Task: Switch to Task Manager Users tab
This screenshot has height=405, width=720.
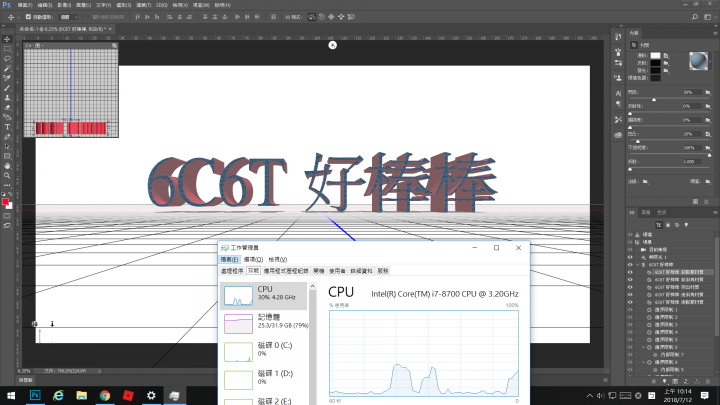Action: (x=337, y=271)
